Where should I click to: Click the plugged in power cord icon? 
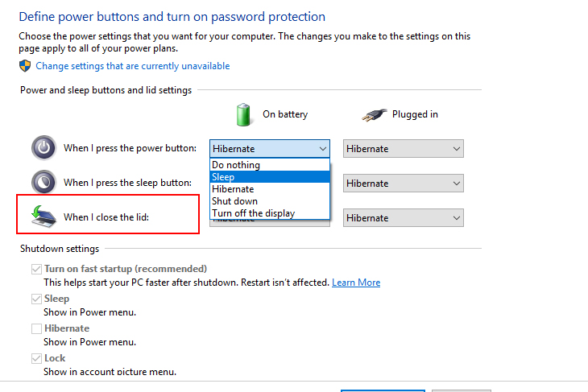tap(373, 114)
